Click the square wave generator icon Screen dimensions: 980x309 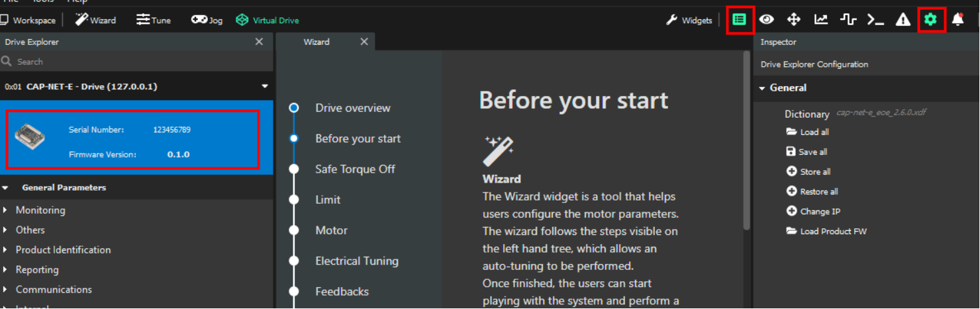[848, 20]
